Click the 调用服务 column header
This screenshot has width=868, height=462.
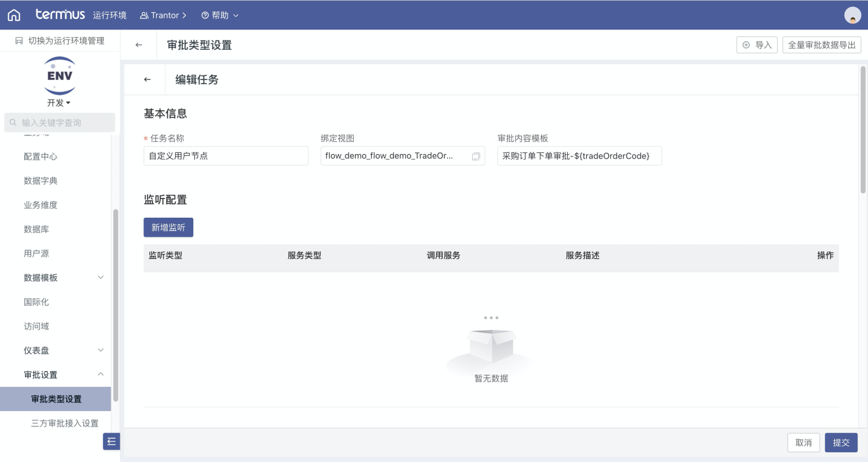443,255
